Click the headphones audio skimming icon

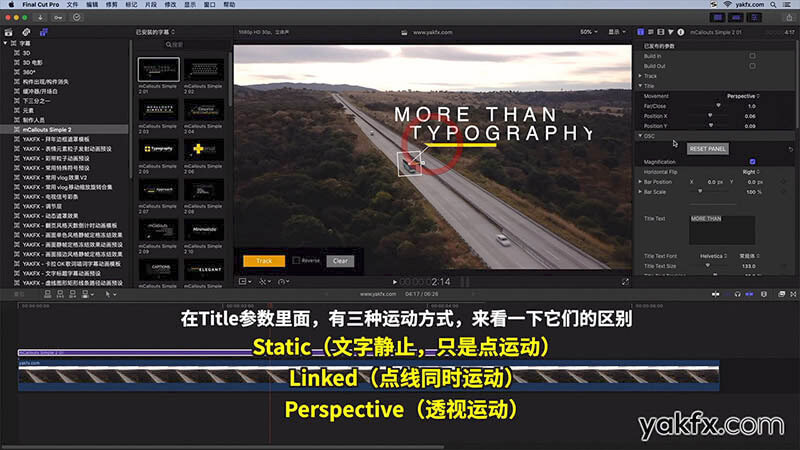point(737,294)
